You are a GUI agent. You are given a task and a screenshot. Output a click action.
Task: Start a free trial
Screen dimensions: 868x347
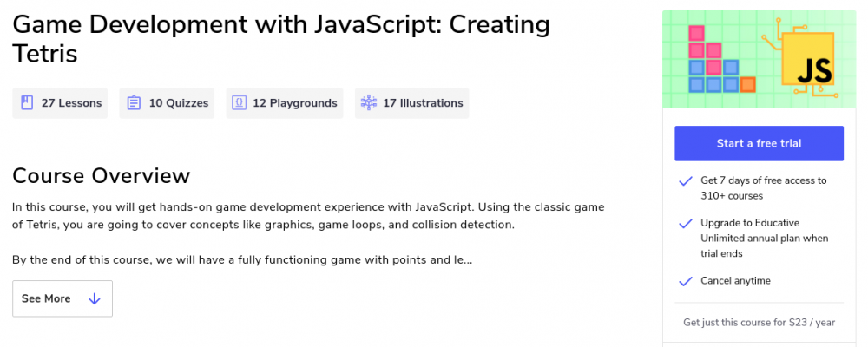[759, 143]
